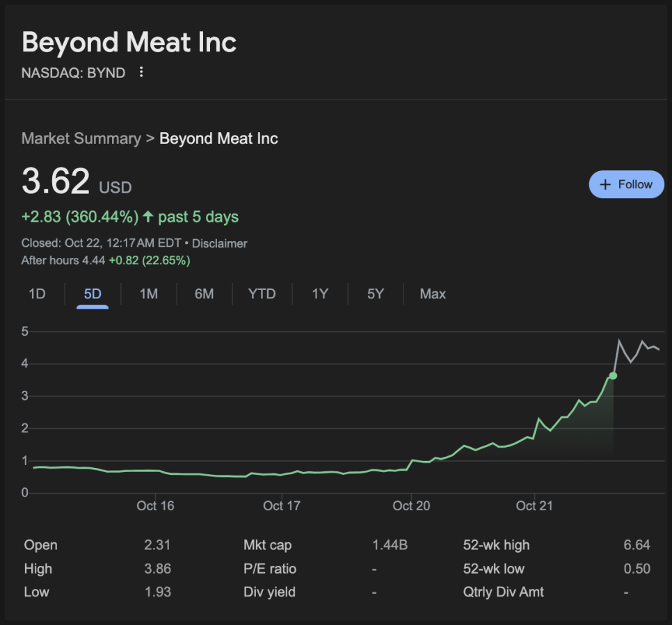Show the Max chart range
Screen dimensions: 672x625
[x=433, y=294]
